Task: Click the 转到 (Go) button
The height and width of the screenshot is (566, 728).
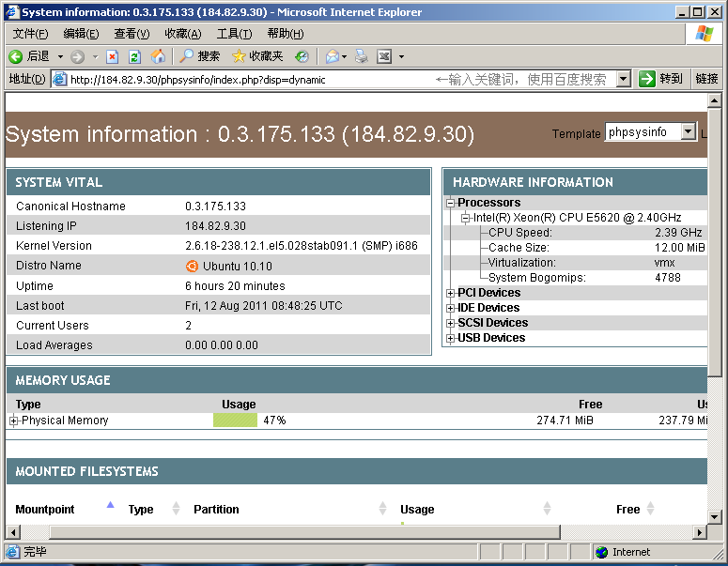Action: pyautogui.click(x=660, y=80)
